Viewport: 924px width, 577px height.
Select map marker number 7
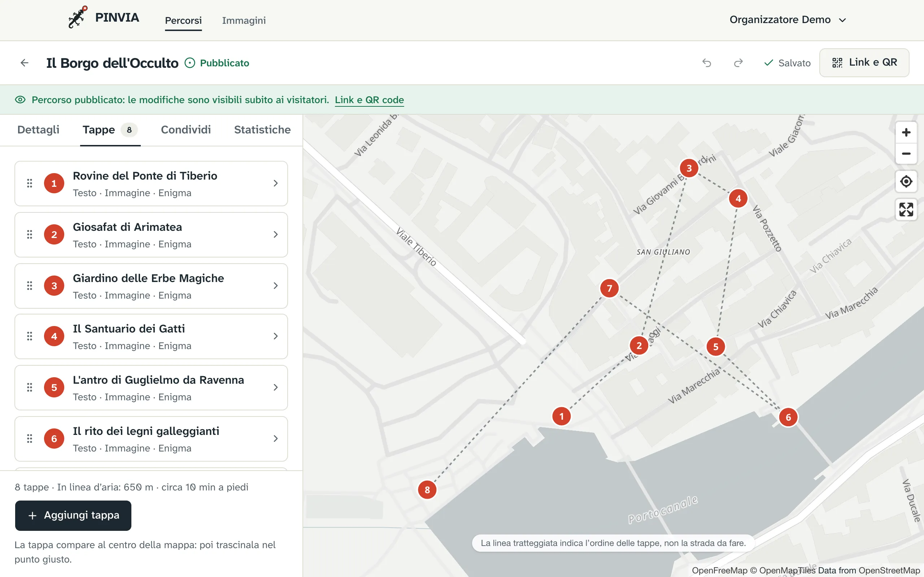coord(609,288)
